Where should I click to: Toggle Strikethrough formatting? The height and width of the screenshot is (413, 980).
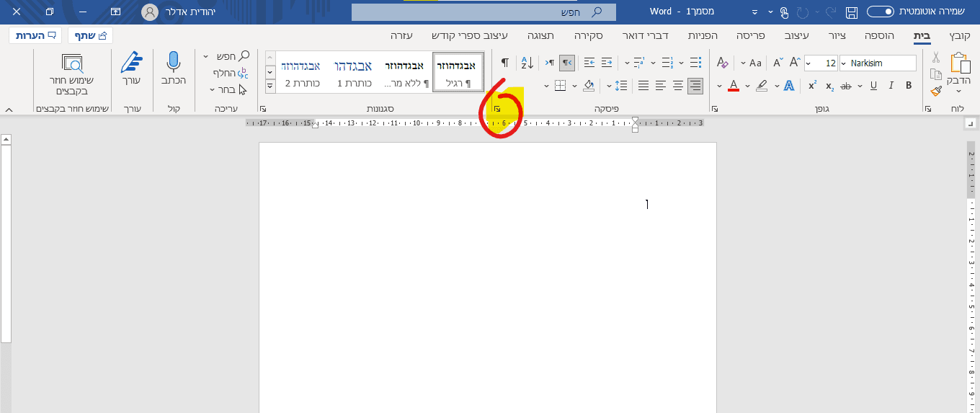pyautogui.click(x=847, y=86)
